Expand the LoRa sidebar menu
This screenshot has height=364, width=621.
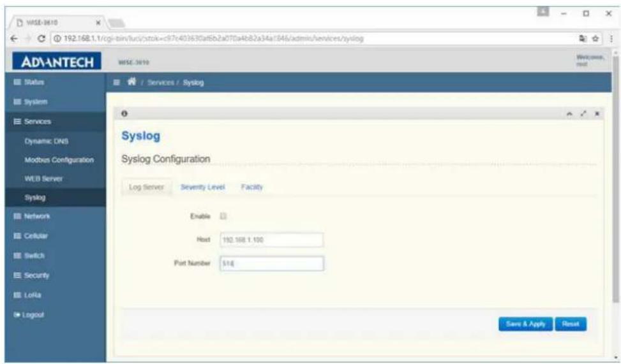56,295
